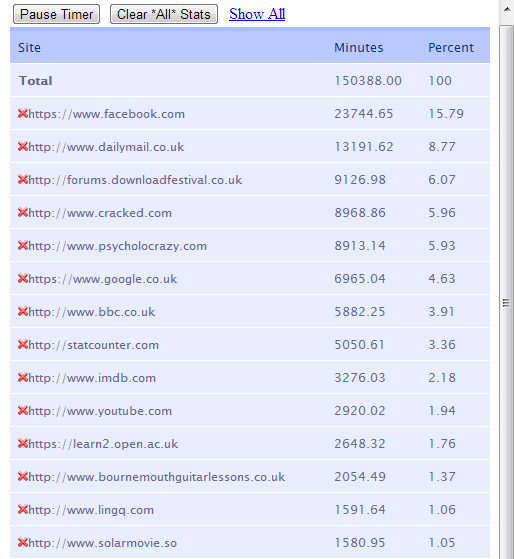
Task: Sort by the Minutes column header
Action: pyautogui.click(x=359, y=47)
